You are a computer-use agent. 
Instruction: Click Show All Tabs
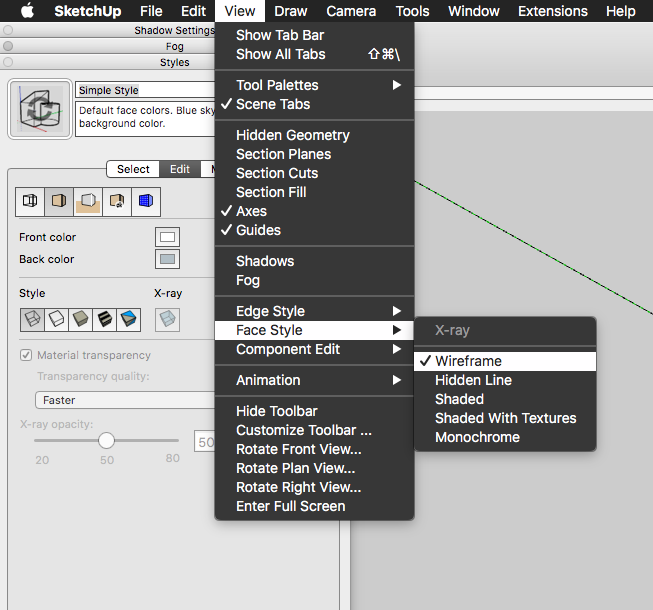314,55
